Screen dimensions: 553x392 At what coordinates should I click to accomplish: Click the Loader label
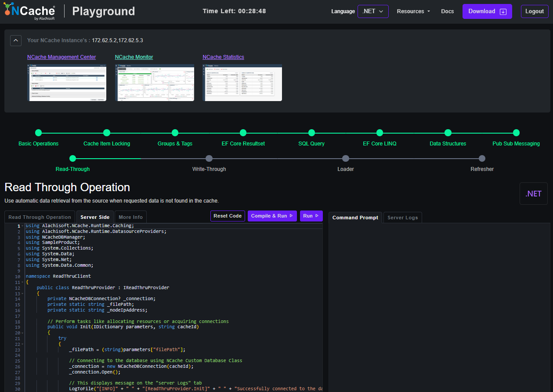(x=346, y=169)
